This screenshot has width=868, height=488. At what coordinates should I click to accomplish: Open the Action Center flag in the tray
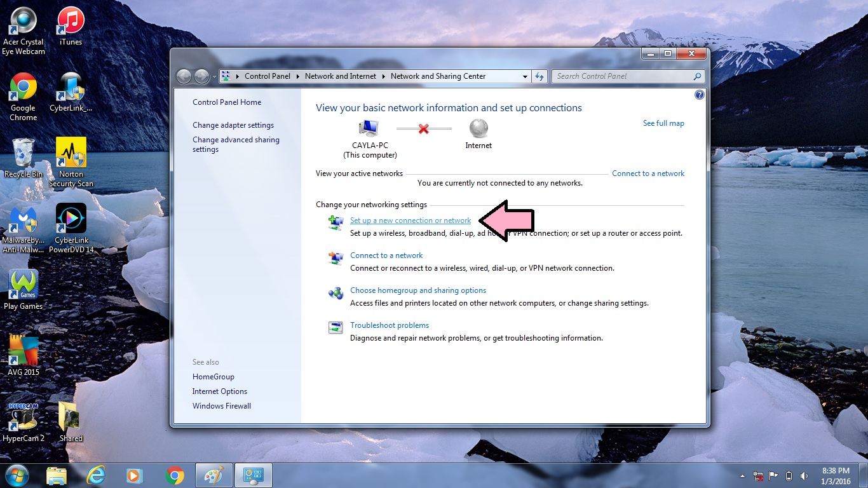773,476
